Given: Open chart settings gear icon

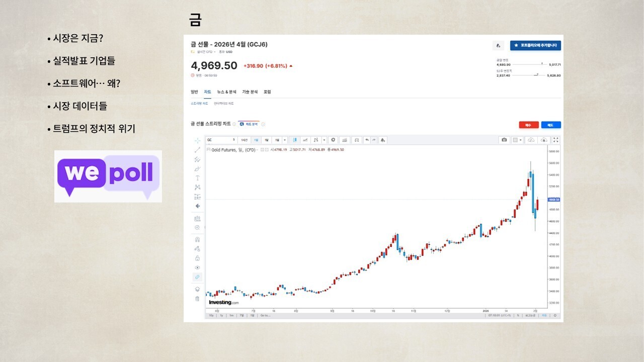Looking at the screenshot, I should coord(333,140).
